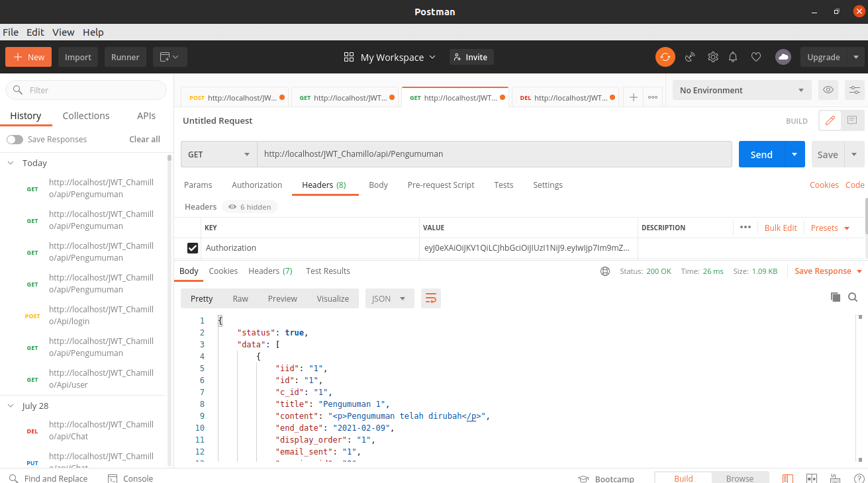Click the environment quick look eye icon
The width and height of the screenshot is (868, 483).
(x=827, y=90)
